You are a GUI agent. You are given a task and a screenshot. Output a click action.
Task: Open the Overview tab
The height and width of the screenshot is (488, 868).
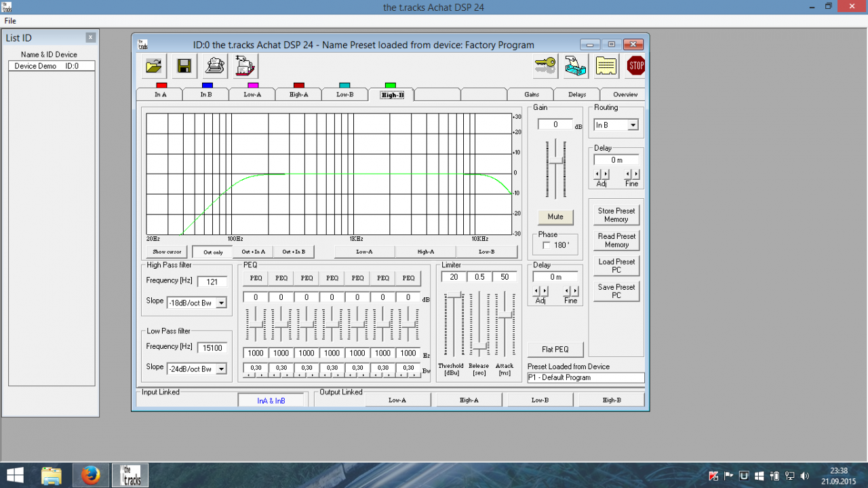point(625,94)
